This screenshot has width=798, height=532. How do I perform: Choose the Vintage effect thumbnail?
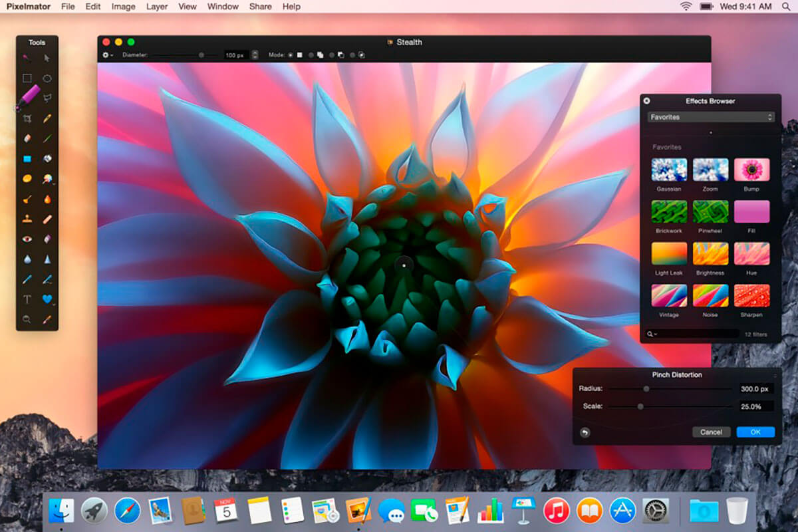click(x=669, y=295)
